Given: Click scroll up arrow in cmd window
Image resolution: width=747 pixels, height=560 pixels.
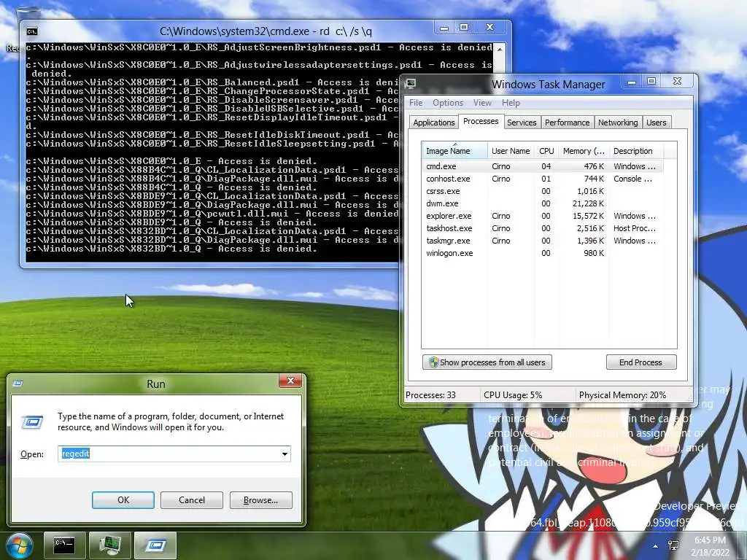Looking at the screenshot, I should pyautogui.click(x=499, y=49).
